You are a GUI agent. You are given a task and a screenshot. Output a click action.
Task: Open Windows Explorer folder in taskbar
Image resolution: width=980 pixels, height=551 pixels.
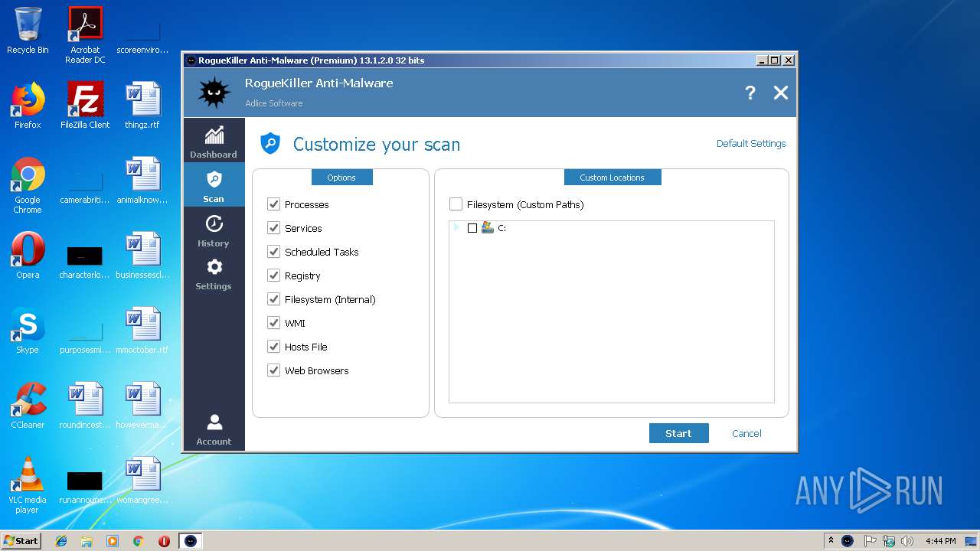[x=87, y=541]
